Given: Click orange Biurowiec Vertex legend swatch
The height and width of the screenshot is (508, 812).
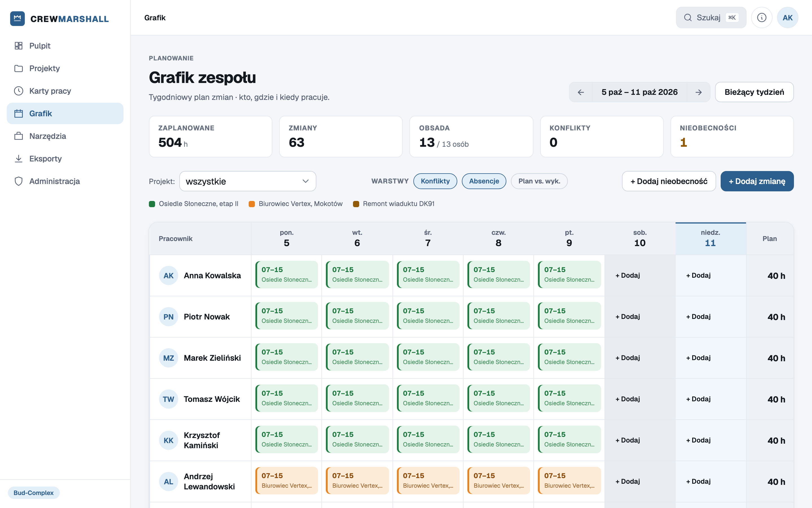Looking at the screenshot, I should point(252,204).
